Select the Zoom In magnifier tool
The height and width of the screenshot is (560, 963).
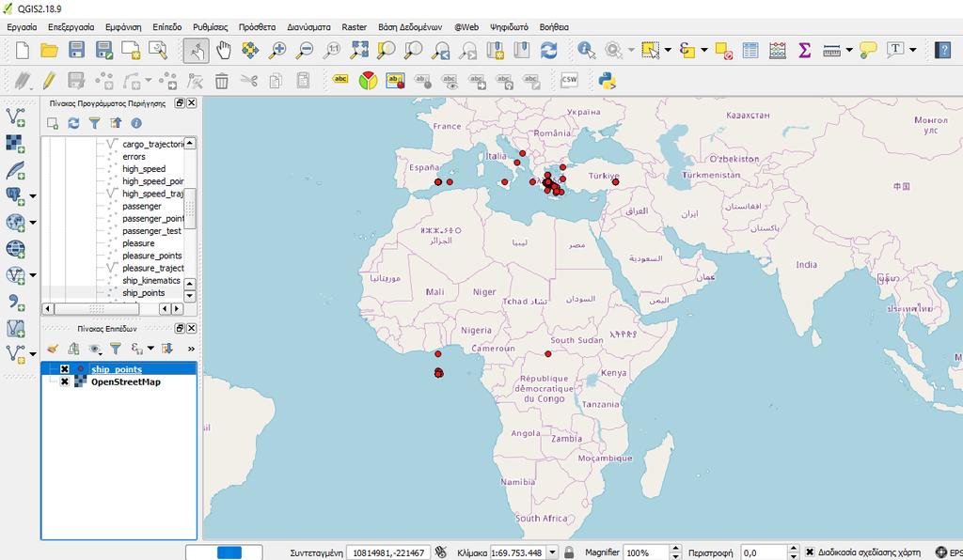coord(277,50)
